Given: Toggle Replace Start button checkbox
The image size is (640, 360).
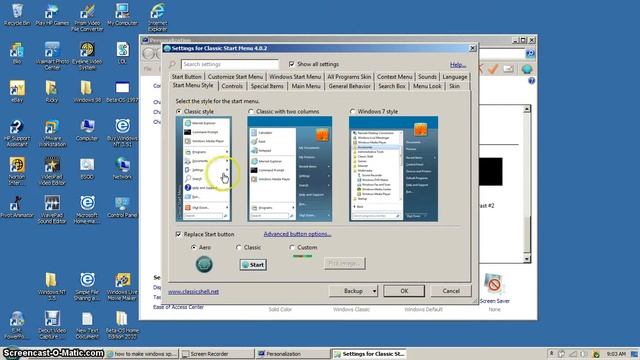Looking at the screenshot, I should 178,234.
